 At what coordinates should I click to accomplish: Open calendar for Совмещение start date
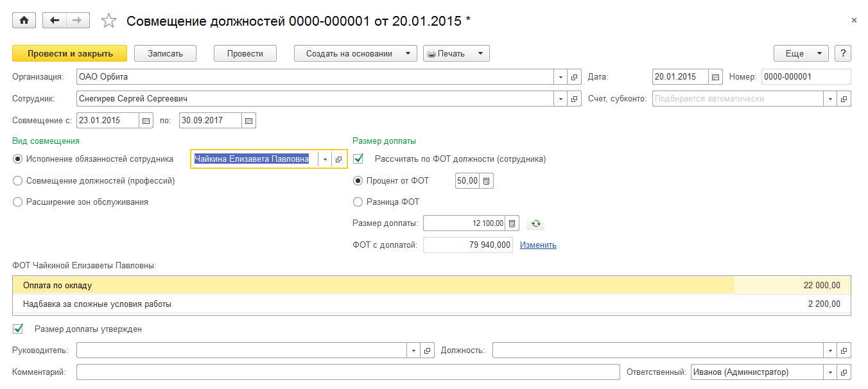coord(146,120)
